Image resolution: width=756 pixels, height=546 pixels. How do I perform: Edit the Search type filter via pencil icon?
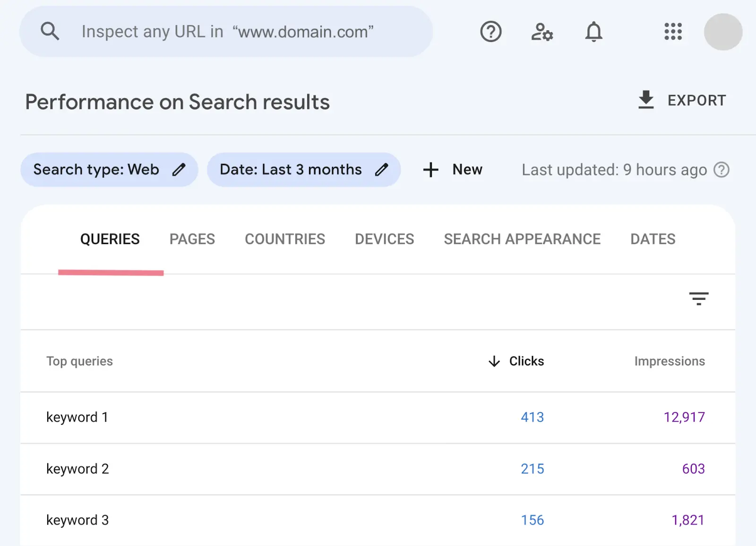(180, 169)
